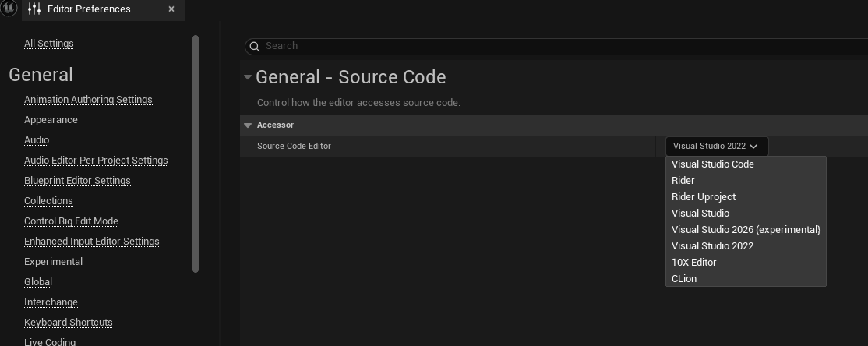This screenshot has width=868, height=346.
Task: Open Experimental settings
Action: point(53,262)
